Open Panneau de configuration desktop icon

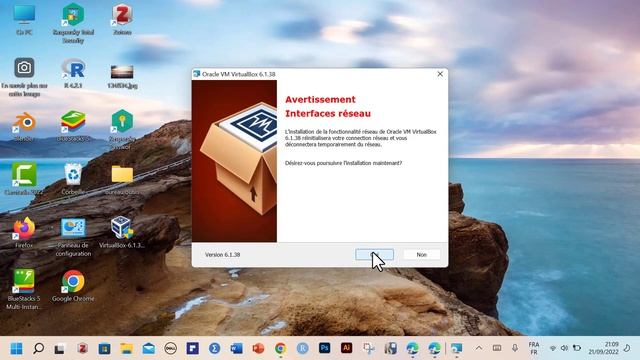[73, 237]
